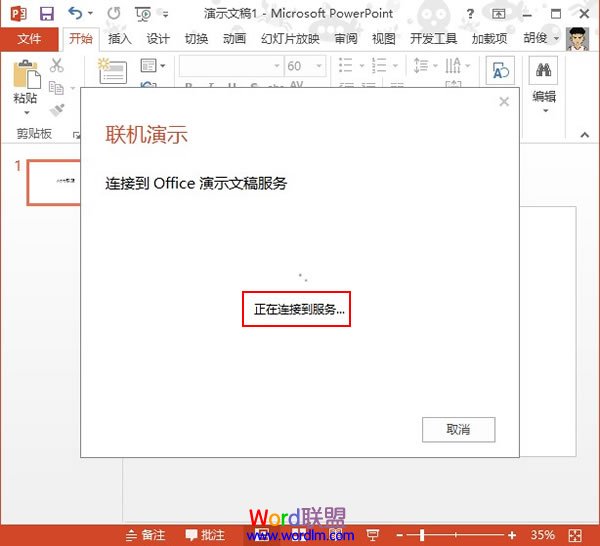
Task: Toggle the 批注 comments pane
Action: pyautogui.click(x=205, y=535)
